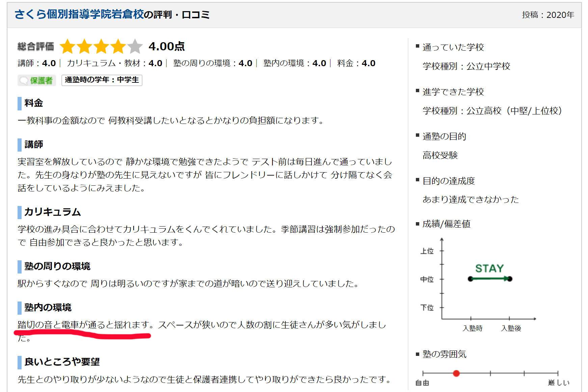Click the 4.00点 overall score

pos(167,46)
